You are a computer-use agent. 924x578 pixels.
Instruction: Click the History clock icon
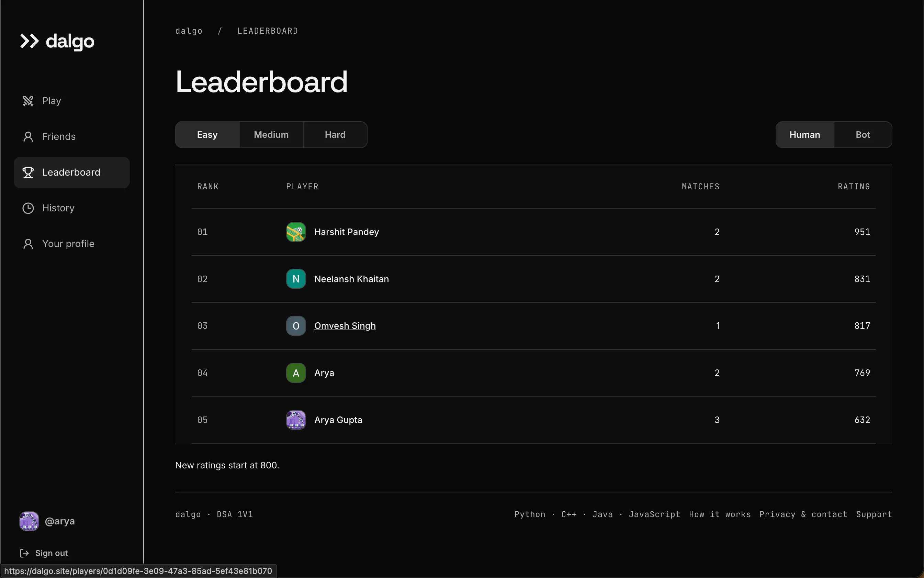click(28, 208)
